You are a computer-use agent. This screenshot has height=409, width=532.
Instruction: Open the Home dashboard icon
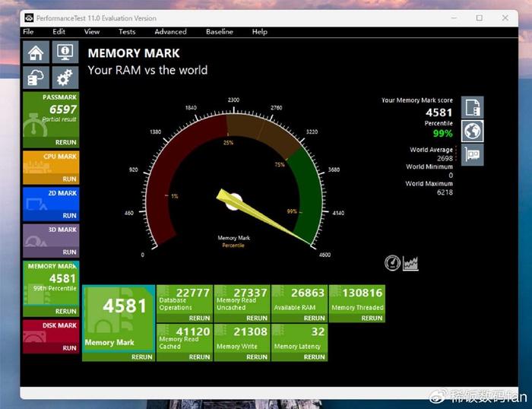pos(36,52)
